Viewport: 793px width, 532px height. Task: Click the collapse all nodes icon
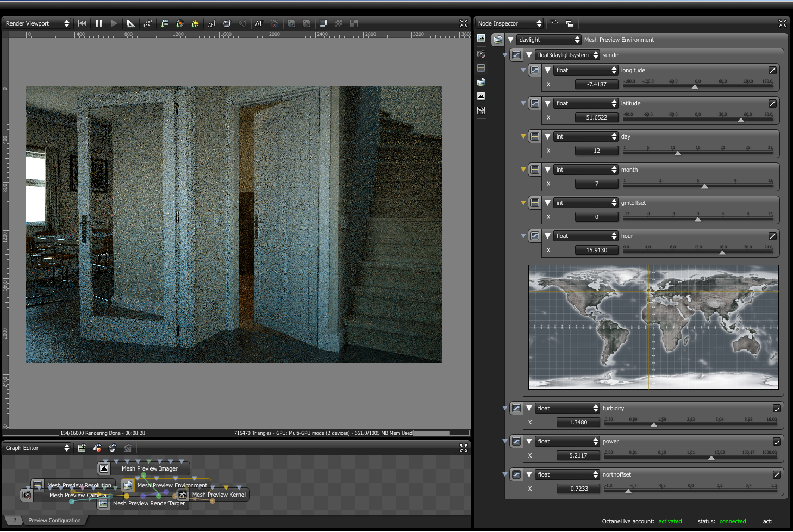554,23
